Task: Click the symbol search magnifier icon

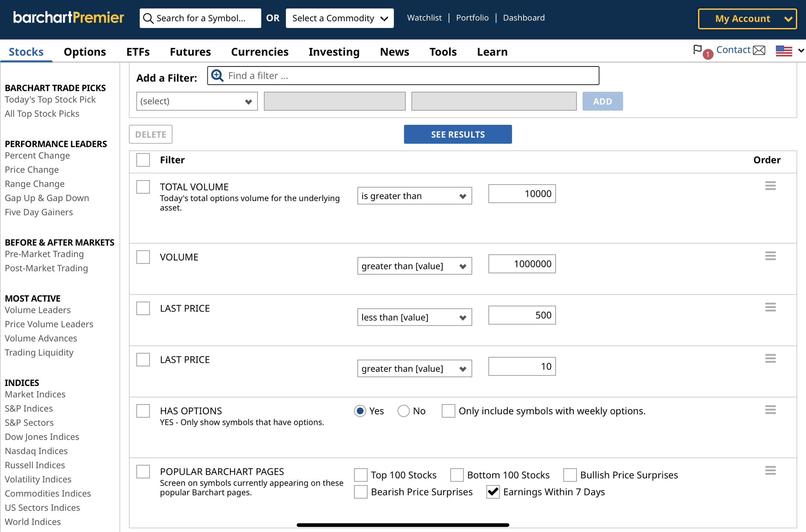Action: [x=148, y=18]
